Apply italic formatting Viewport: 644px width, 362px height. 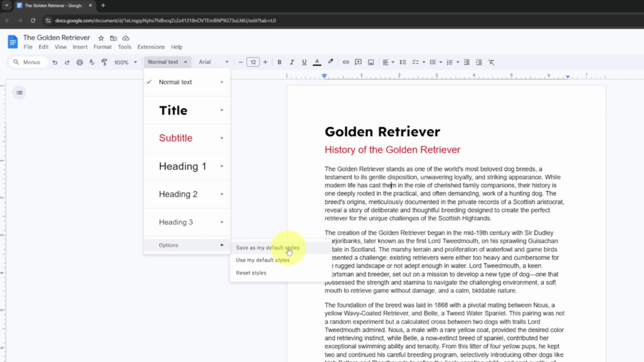[292, 62]
